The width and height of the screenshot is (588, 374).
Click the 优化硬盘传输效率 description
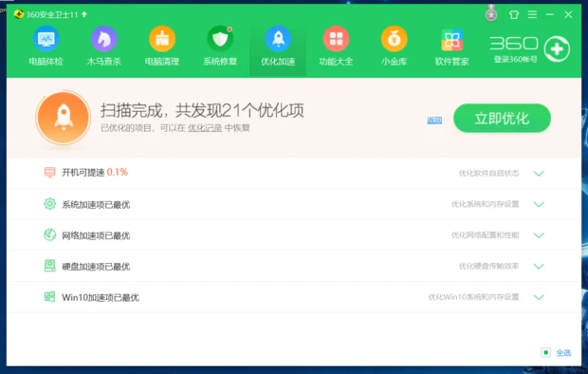pos(489,266)
